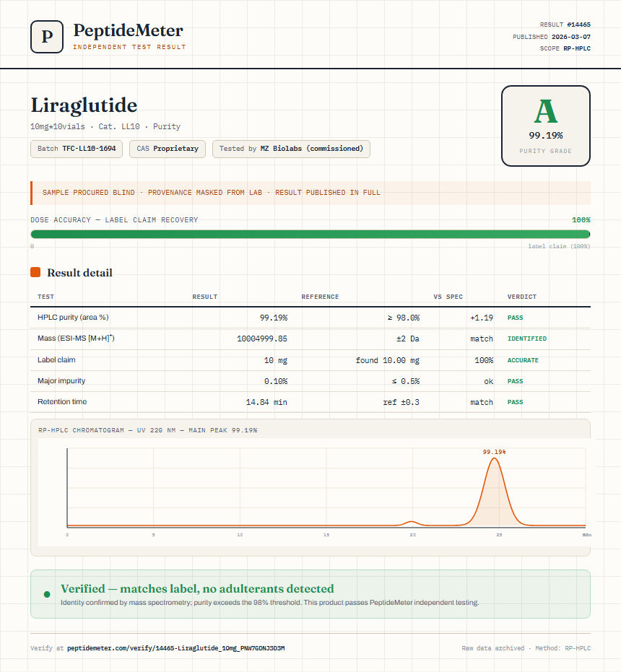Click the +1.19 vs spec value
This screenshot has height=672, width=621.
tap(482, 318)
